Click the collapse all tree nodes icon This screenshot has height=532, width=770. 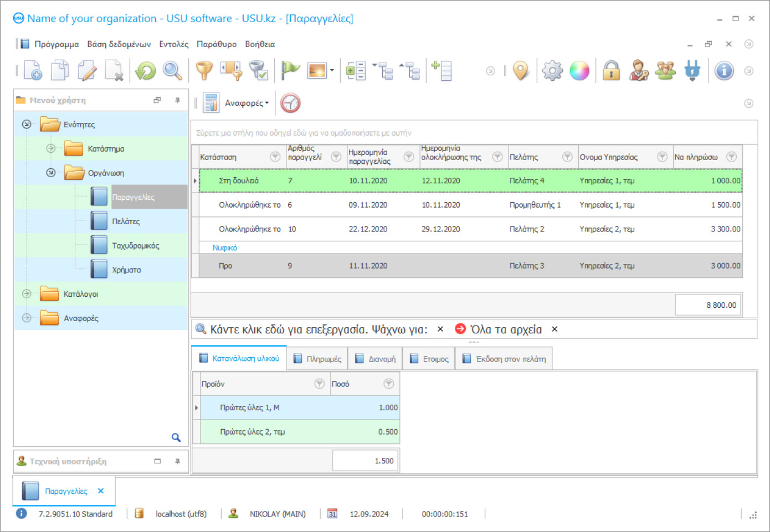[410, 71]
